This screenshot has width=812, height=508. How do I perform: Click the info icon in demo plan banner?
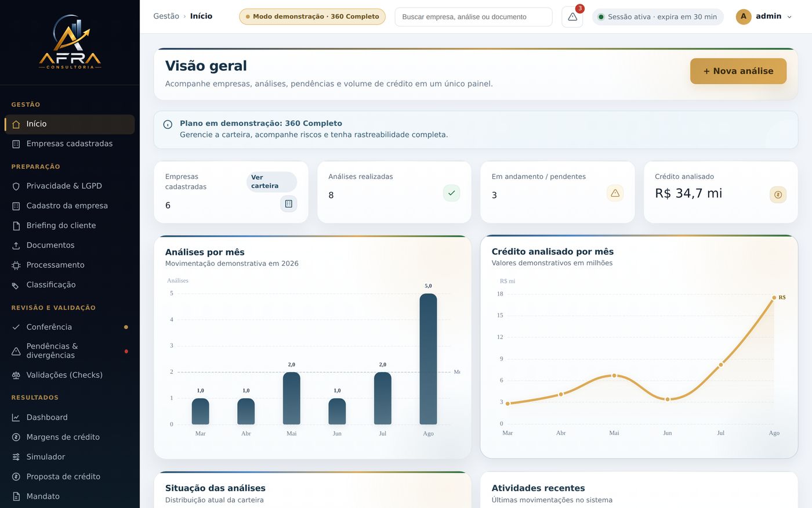(x=168, y=124)
